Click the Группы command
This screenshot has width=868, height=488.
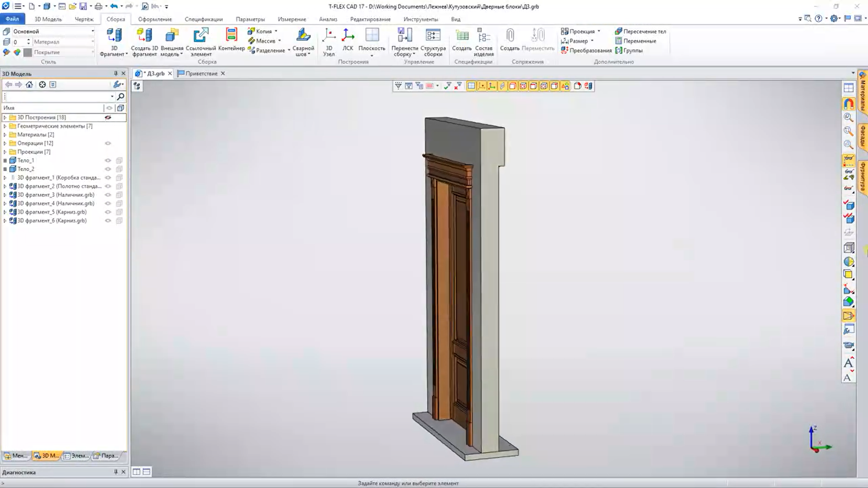629,50
